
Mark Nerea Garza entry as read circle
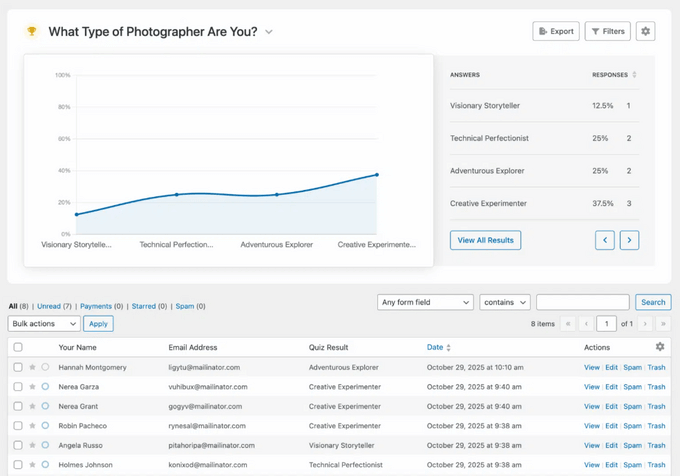(x=45, y=387)
